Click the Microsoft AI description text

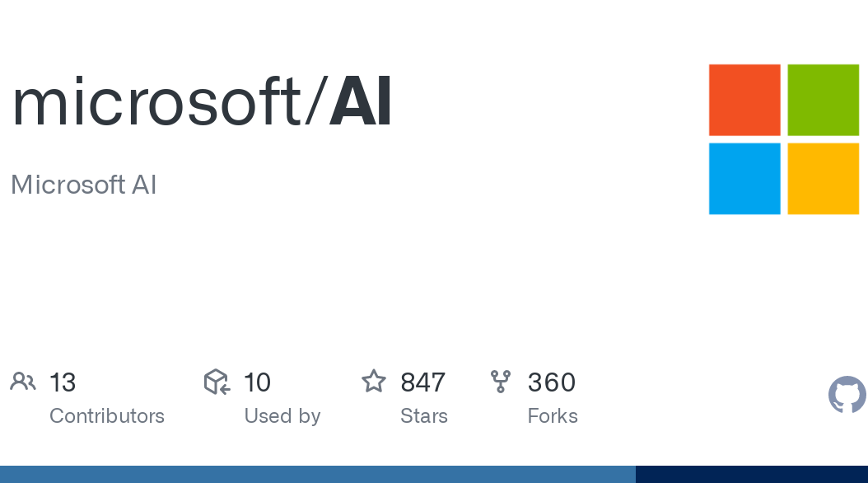(x=84, y=185)
